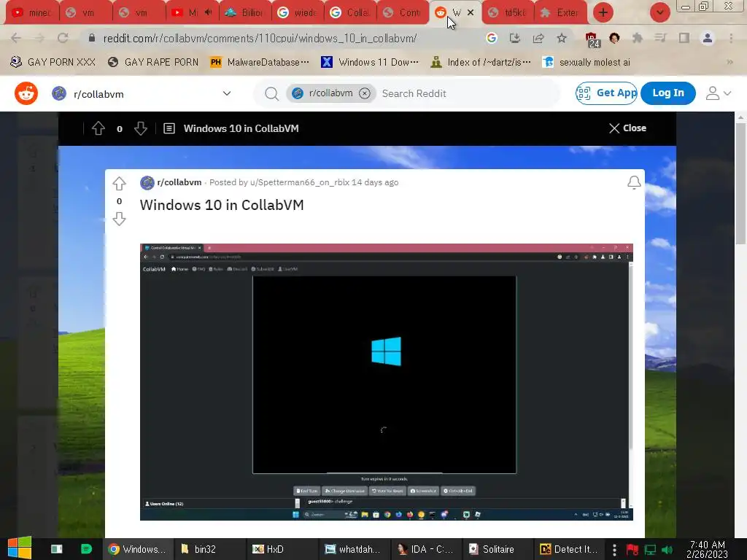Open the Windows Start button
The height and width of the screenshot is (560, 747).
click(20, 548)
